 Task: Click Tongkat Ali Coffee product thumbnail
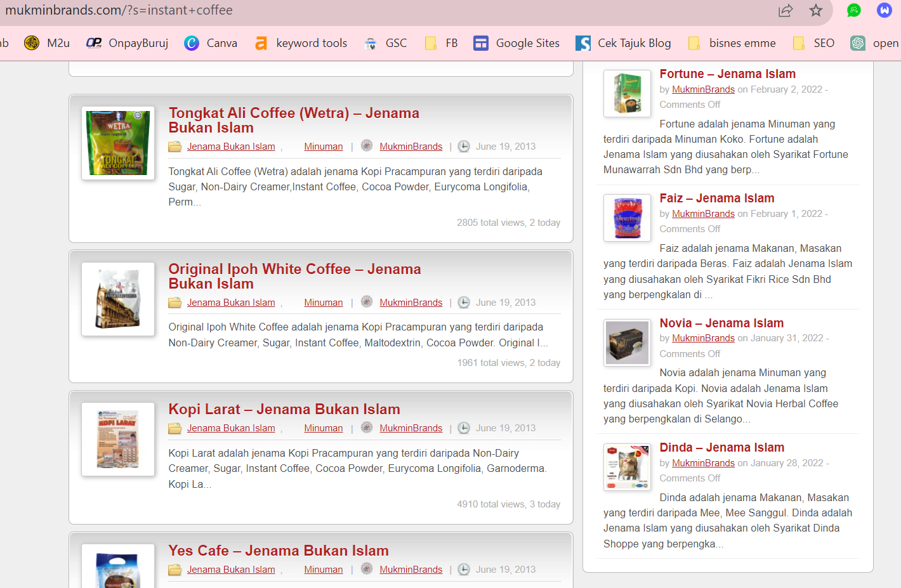click(x=118, y=143)
